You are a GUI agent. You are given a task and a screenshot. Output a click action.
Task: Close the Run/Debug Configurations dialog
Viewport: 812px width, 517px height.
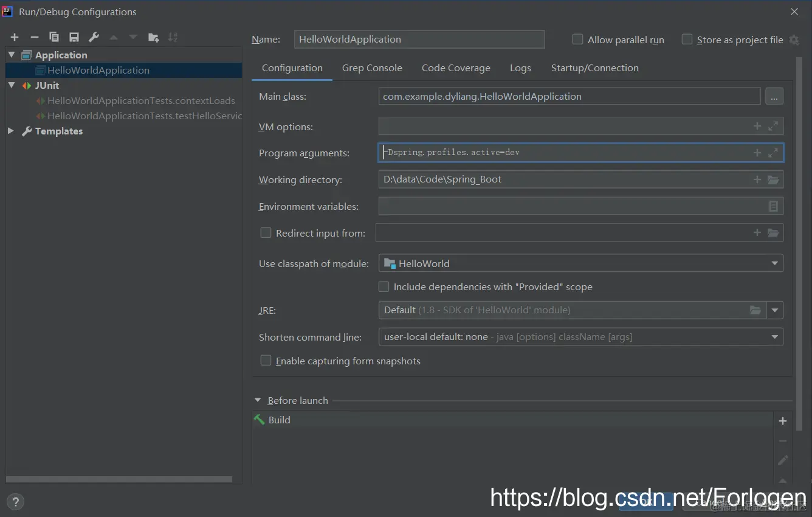794,12
